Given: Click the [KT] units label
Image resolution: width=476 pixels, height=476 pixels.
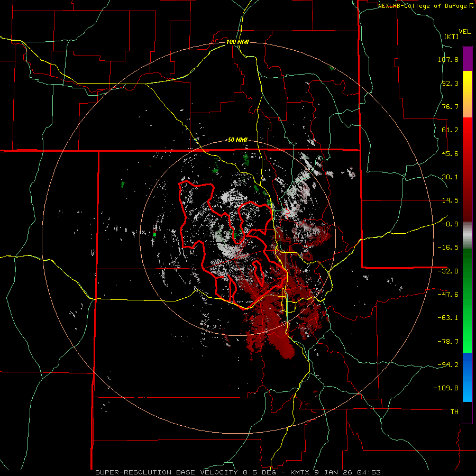Looking at the screenshot, I should coord(451,36).
